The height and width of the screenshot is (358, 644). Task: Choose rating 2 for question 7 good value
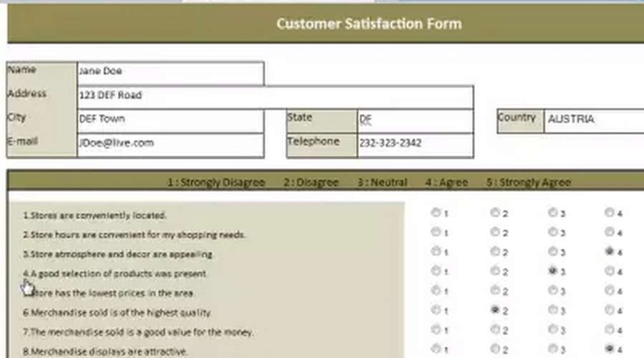click(494, 329)
